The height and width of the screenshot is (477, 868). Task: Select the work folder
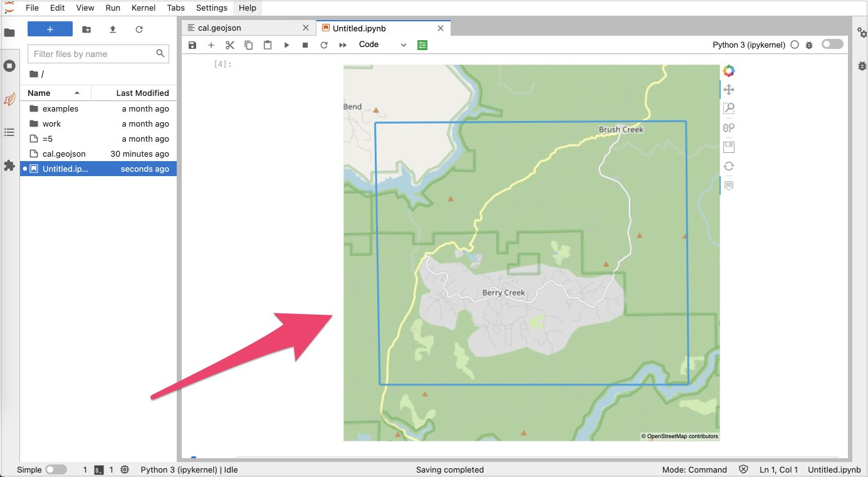pos(98,123)
